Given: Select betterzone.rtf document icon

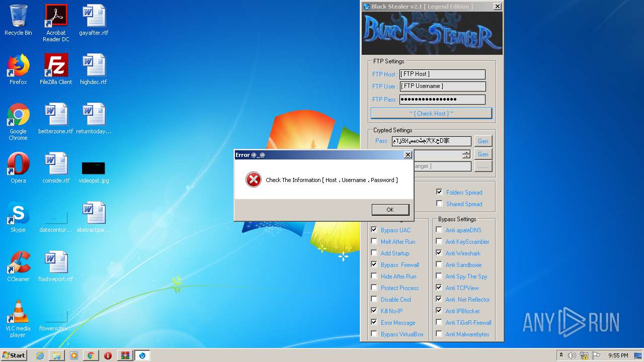Looking at the screenshot, I should [x=56, y=119].
